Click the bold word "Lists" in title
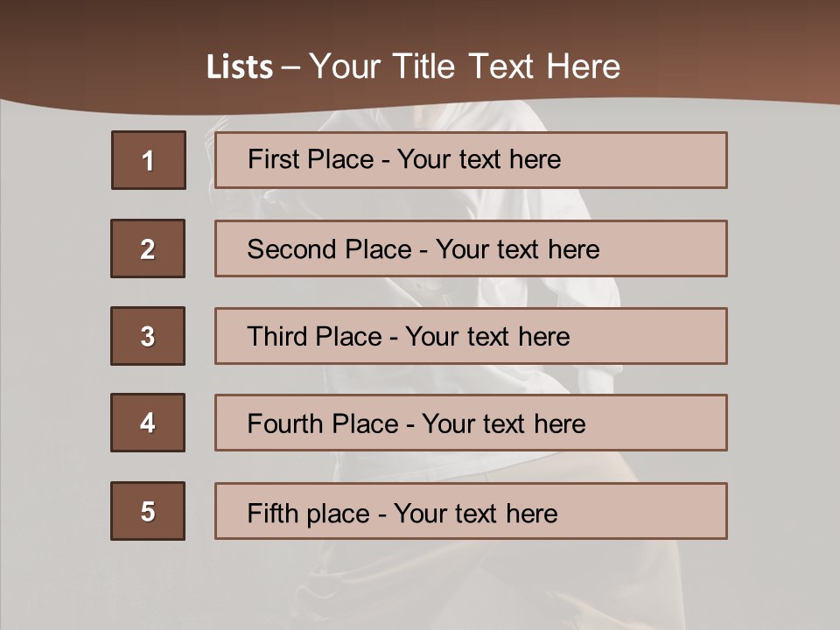The height and width of the screenshot is (630, 840). click(x=240, y=67)
